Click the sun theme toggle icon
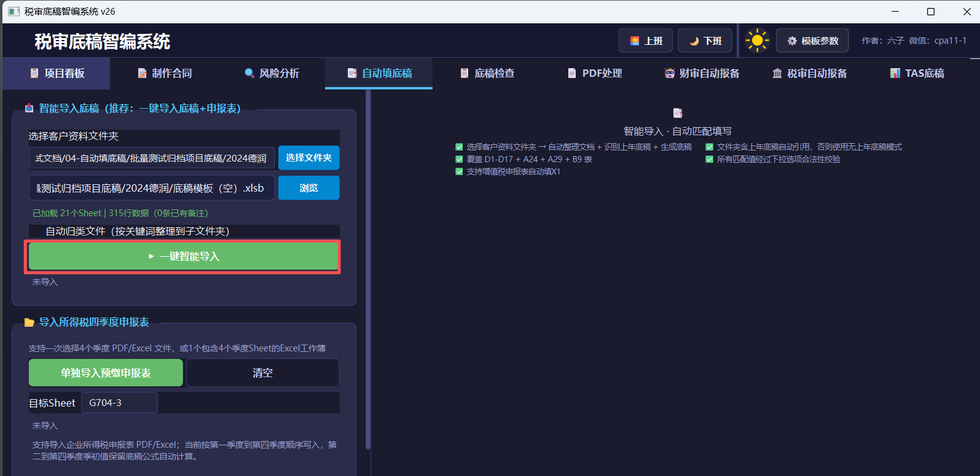Screen dimensions: 980x476 (x=757, y=41)
